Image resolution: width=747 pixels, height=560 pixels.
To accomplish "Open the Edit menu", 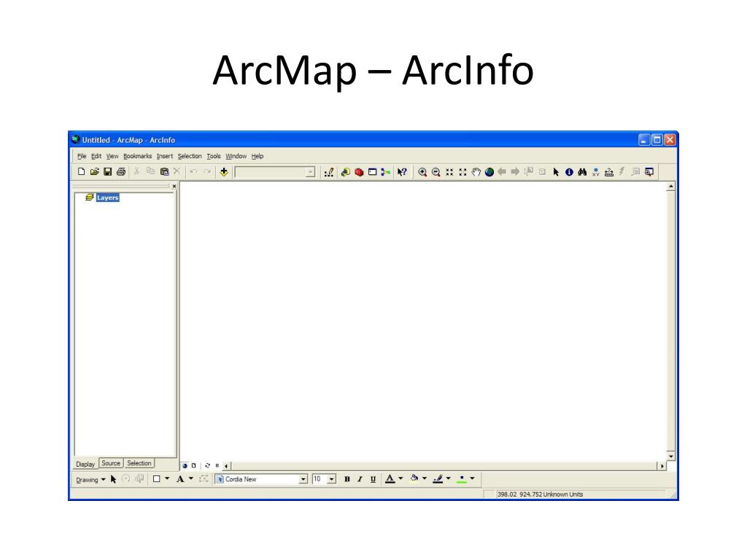I will [x=96, y=156].
